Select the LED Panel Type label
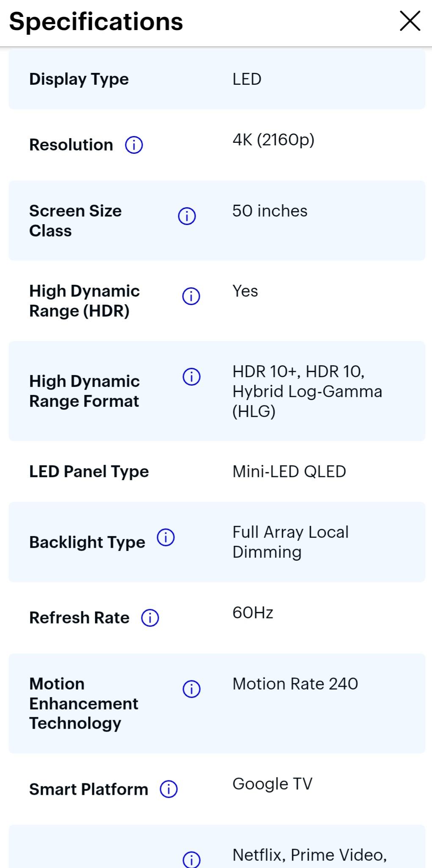The image size is (432, 868). tap(89, 472)
